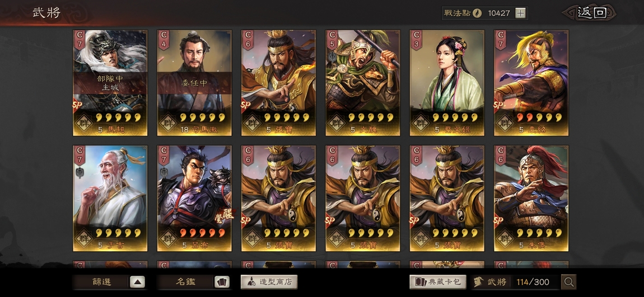
Task: Select the 朱儁 general card
Action: tap(531, 198)
